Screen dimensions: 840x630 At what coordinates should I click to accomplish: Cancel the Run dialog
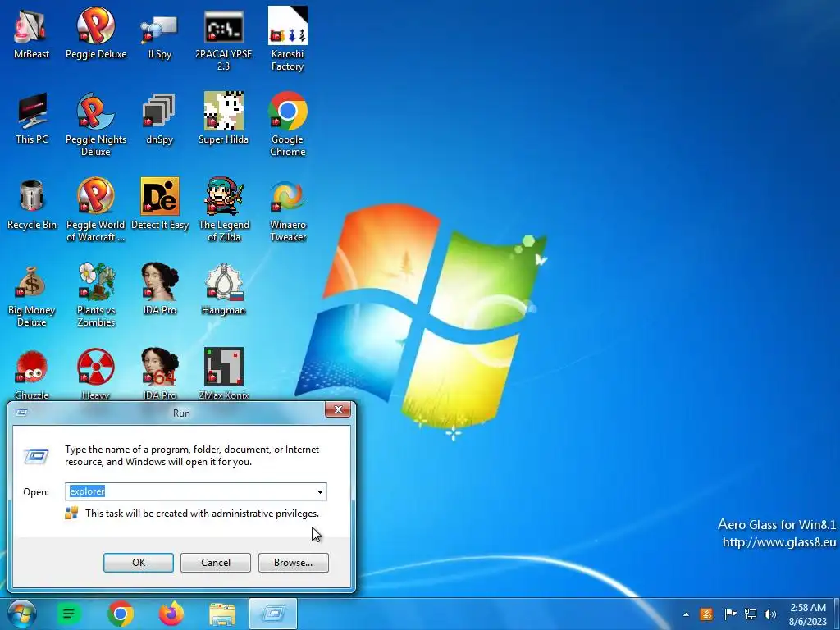click(216, 563)
